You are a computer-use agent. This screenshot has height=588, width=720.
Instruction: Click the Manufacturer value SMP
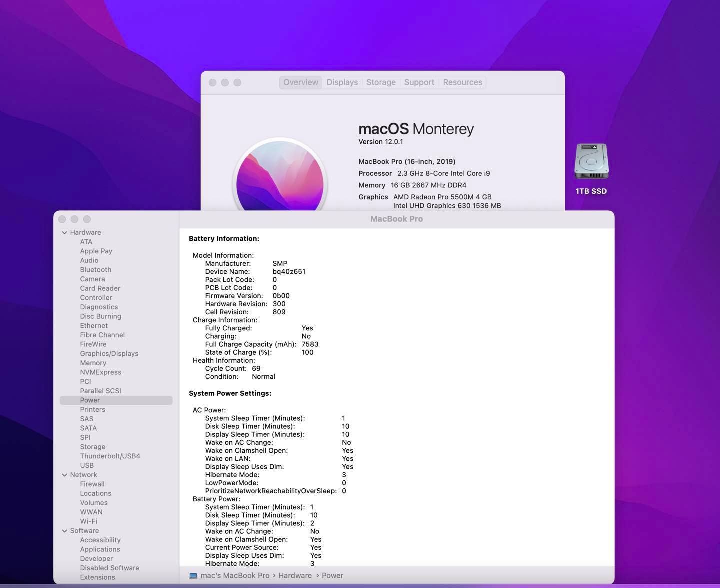point(280,264)
